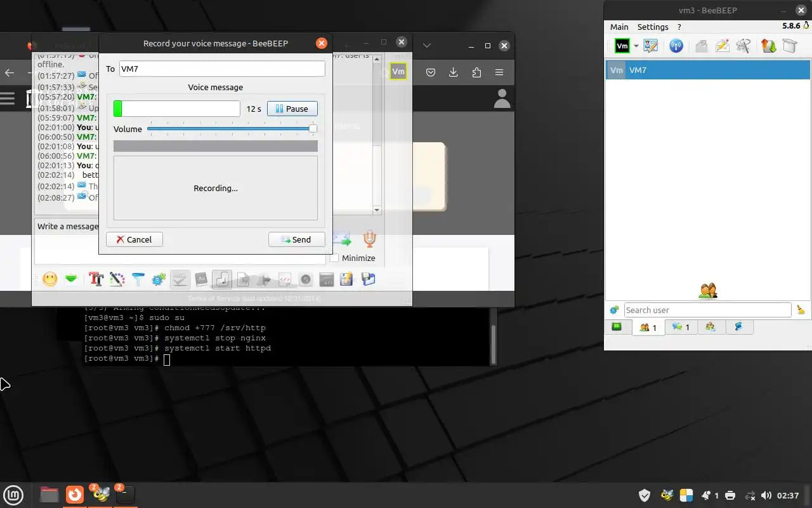Expand the status dropdown arrow beside Vm avatar
This screenshot has height=508, width=812.
636,46
